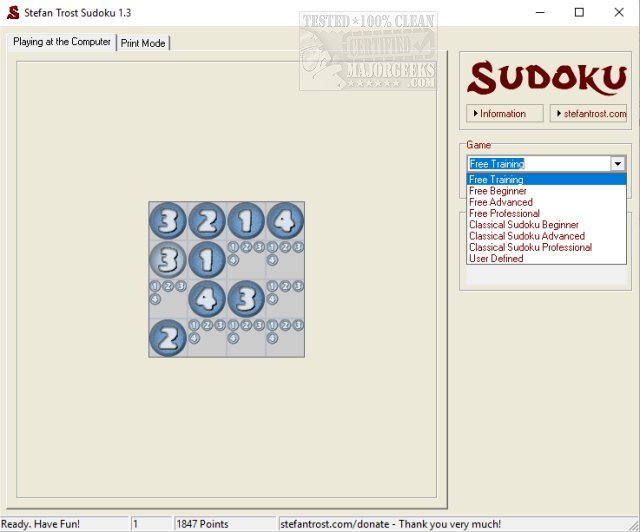Click the 3 stone in the third row
Screen dimensions: 640x532
pos(246,299)
